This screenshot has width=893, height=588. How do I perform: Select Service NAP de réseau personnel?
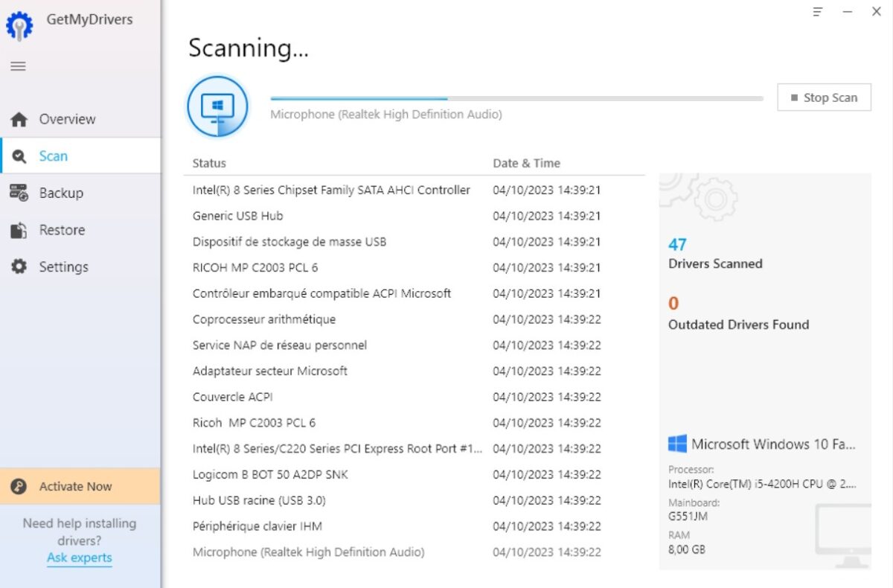(414, 345)
